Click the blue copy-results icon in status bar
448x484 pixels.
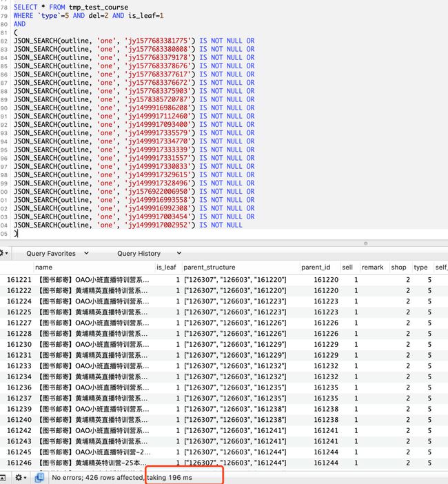coord(40,478)
